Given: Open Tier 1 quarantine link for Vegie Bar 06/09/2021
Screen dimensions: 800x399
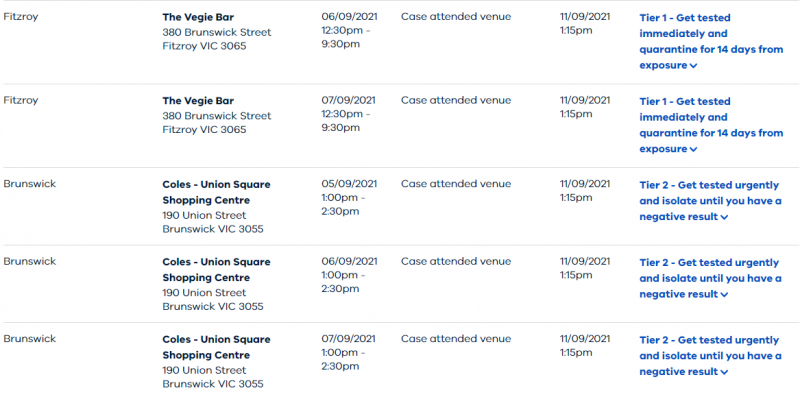Looking at the screenshot, I should [x=711, y=41].
